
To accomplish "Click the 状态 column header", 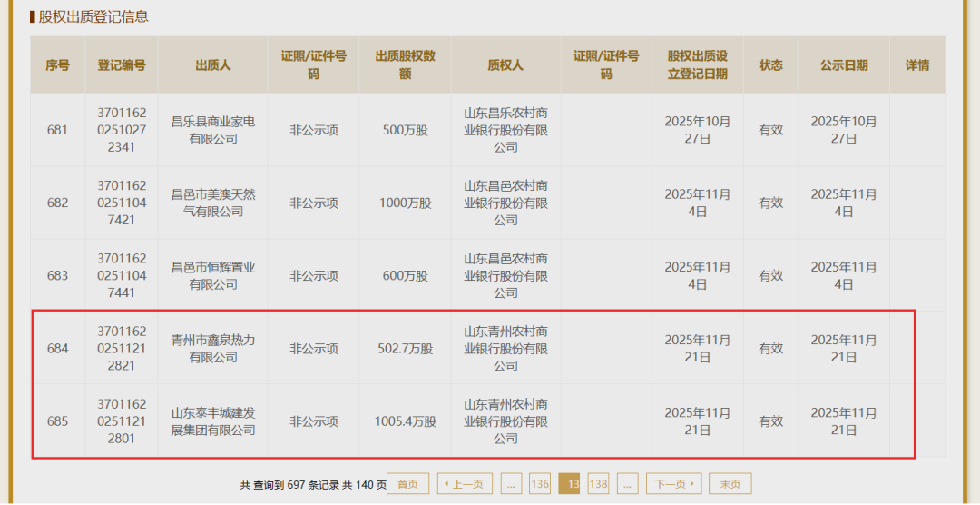I will pos(770,65).
